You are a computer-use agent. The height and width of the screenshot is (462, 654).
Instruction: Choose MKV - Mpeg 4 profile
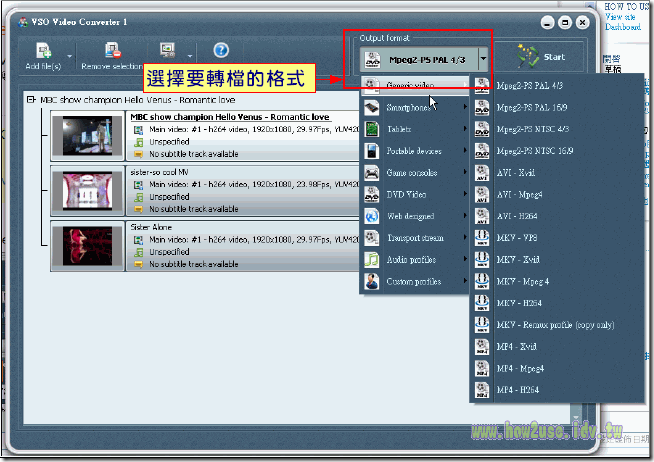click(x=557, y=281)
